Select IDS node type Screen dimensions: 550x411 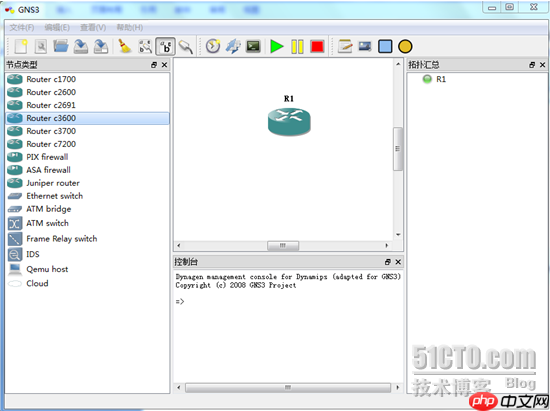click(x=87, y=254)
